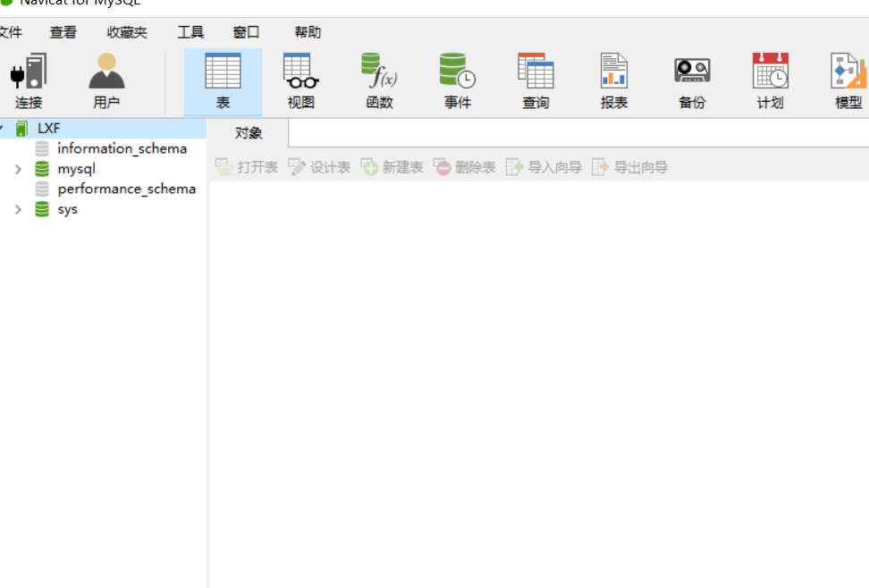Click the 设计表 (Design Table) button
This screenshot has width=869, height=588.
(319, 167)
